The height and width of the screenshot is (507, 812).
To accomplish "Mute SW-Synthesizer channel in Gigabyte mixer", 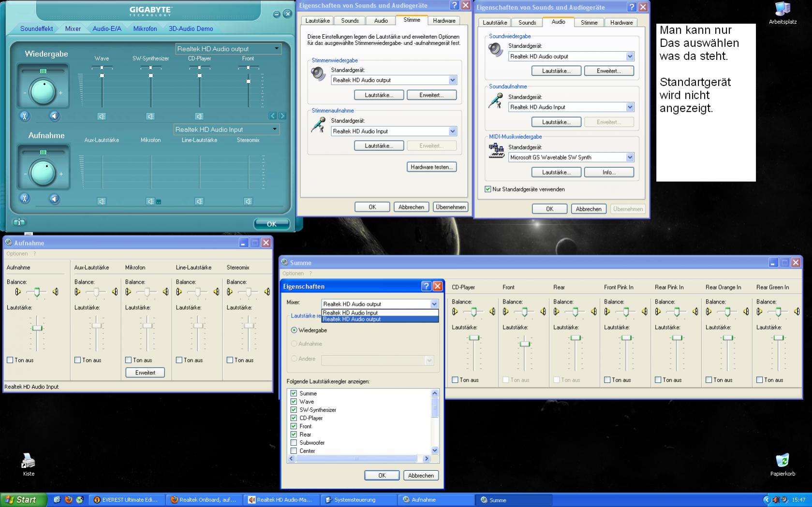I will [150, 116].
